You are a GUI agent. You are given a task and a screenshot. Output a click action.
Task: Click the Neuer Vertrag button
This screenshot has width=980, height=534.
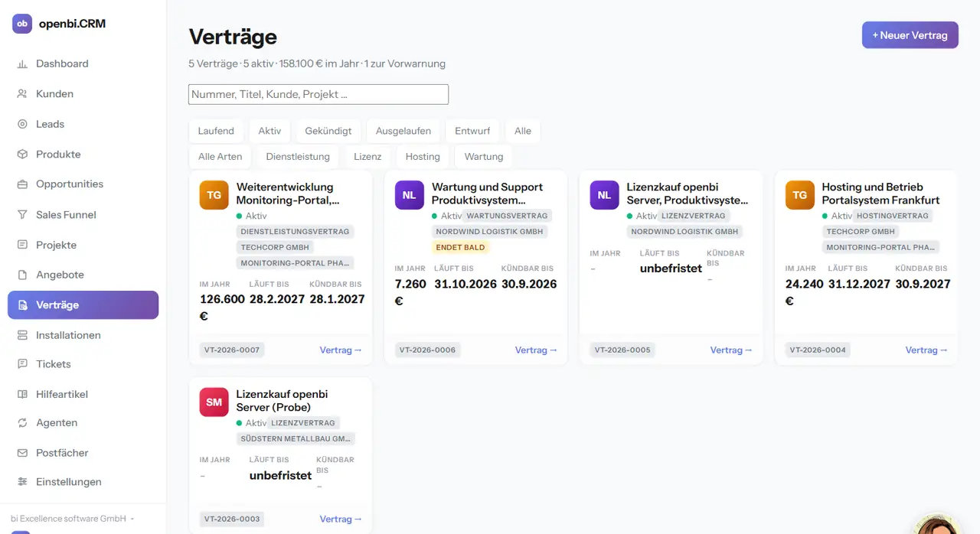(x=910, y=35)
